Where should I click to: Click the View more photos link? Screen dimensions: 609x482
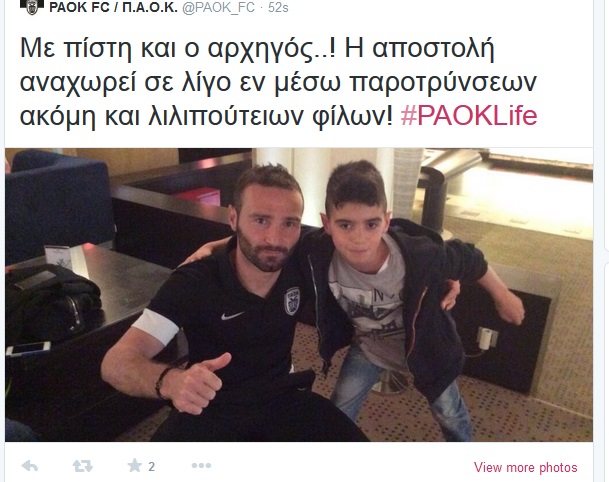(x=525, y=467)
